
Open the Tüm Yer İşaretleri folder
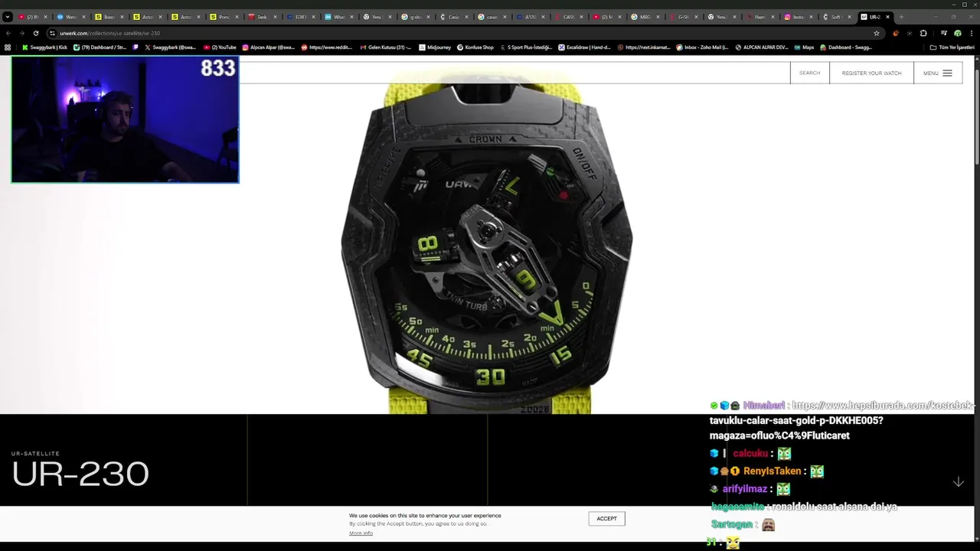(x=952, y=47)
